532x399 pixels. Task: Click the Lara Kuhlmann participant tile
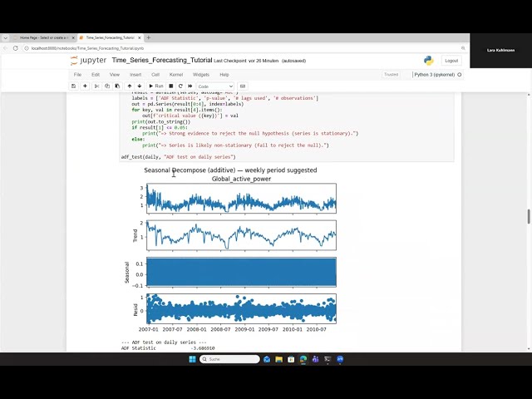(x=500, y=50)
